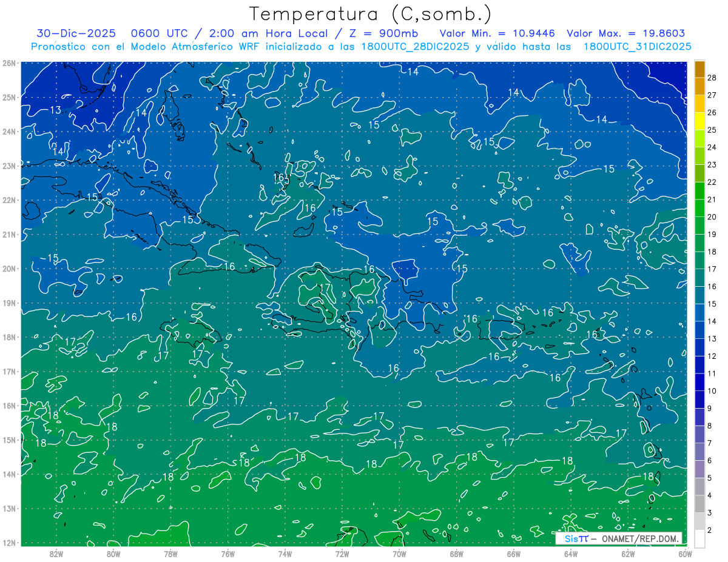The height and width of the screenshot is (562, 728).
Task: Click latitude axis label "16N"
Action: click(x=9, y=406)
